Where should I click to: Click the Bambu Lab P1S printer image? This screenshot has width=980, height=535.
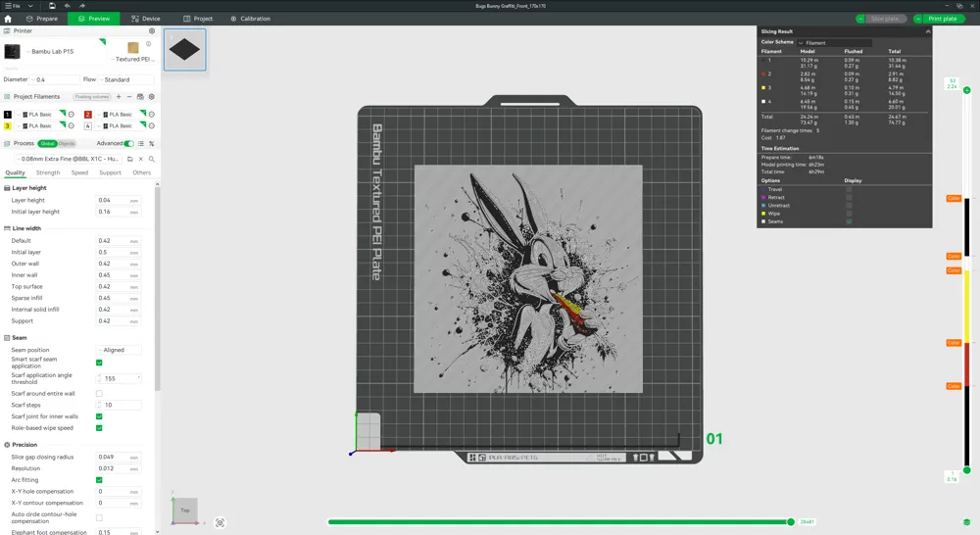(x=12, y=52)
